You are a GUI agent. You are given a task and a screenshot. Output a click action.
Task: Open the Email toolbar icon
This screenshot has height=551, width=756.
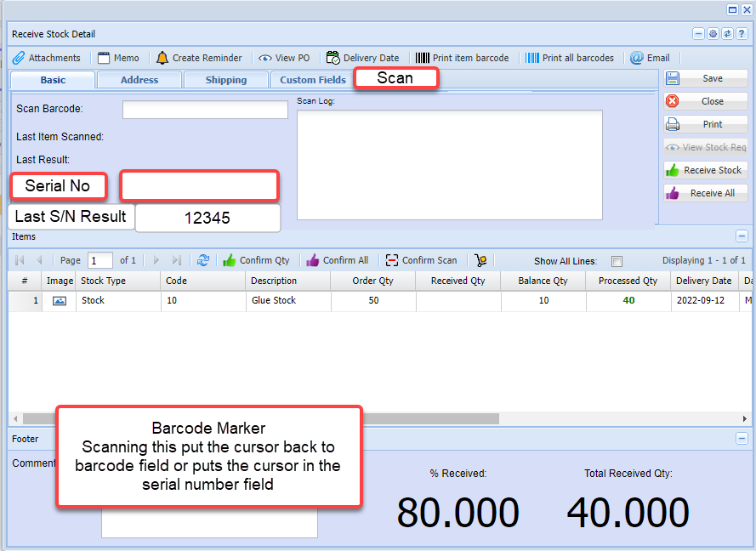coord(637,58)
